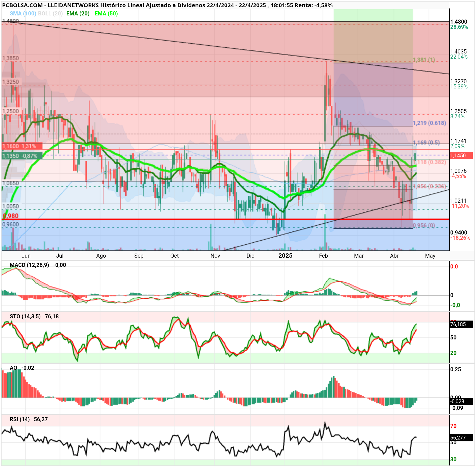Click the 0,9400 price axis value

(x=459, y=232)
